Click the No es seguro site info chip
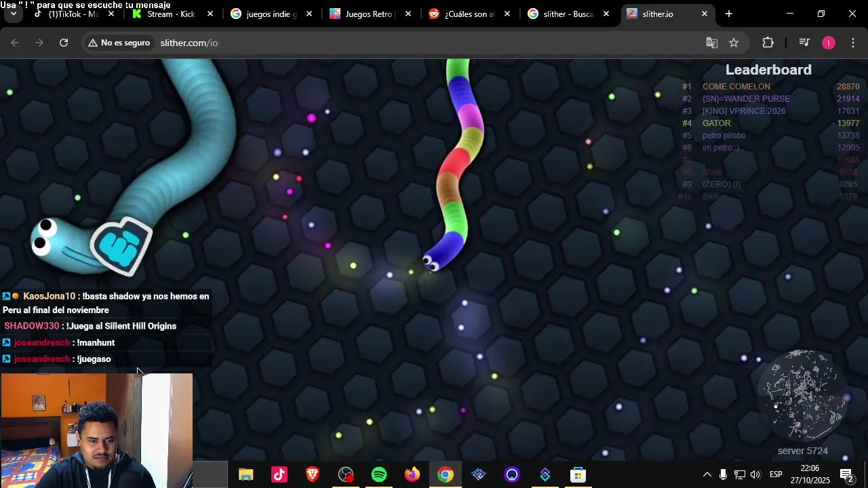Image resolution: width=868 pixels, height=488 pixels. coord(119,43)
